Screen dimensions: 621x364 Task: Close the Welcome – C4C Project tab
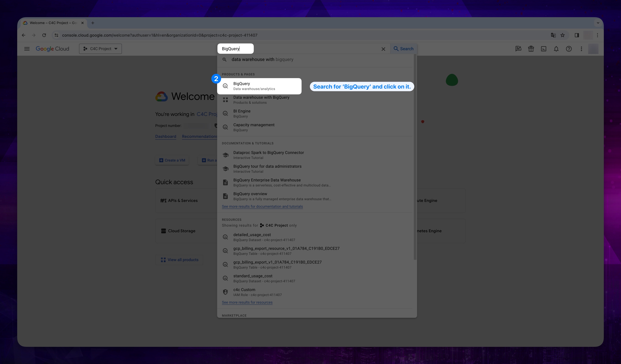[x=82, y=23]
